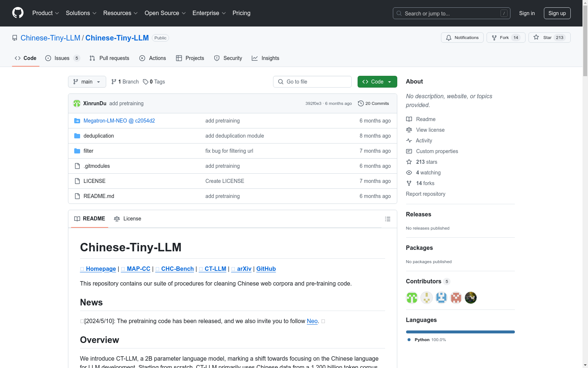Open the third blue contributor avatar
This screenshot has height=368, width=588.
(441, 298)
